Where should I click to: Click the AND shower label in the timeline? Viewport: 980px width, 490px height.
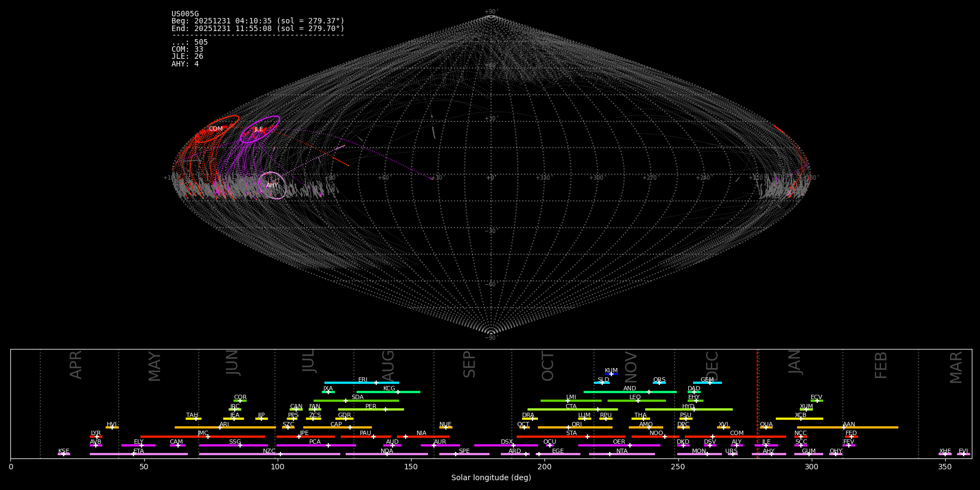[630, 389]
